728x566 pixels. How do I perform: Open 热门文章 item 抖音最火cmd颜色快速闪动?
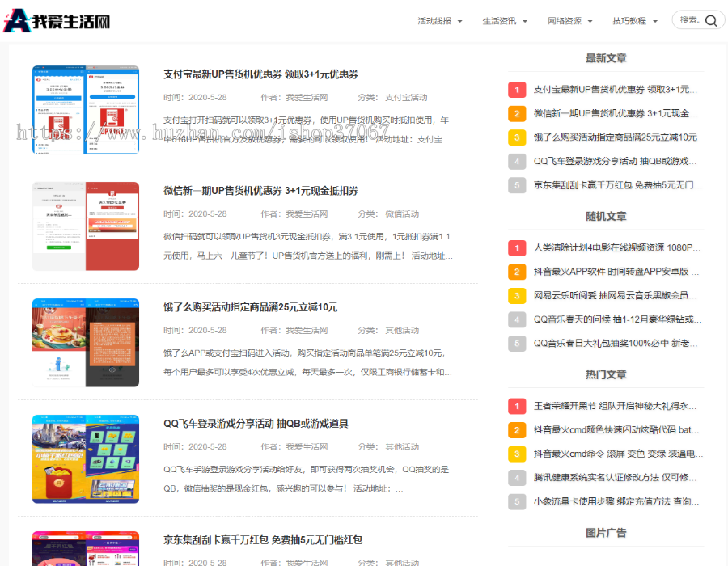[x=616, y=430]
